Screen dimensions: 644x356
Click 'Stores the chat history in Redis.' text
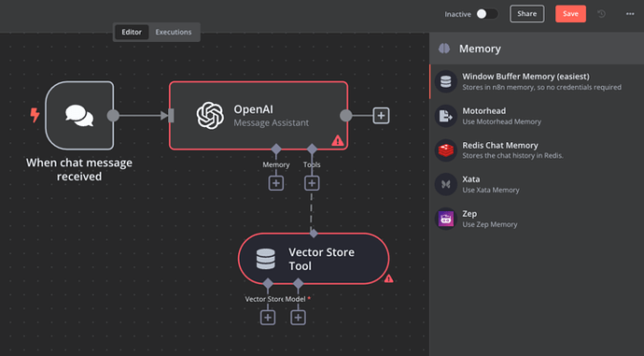[513, 155]
